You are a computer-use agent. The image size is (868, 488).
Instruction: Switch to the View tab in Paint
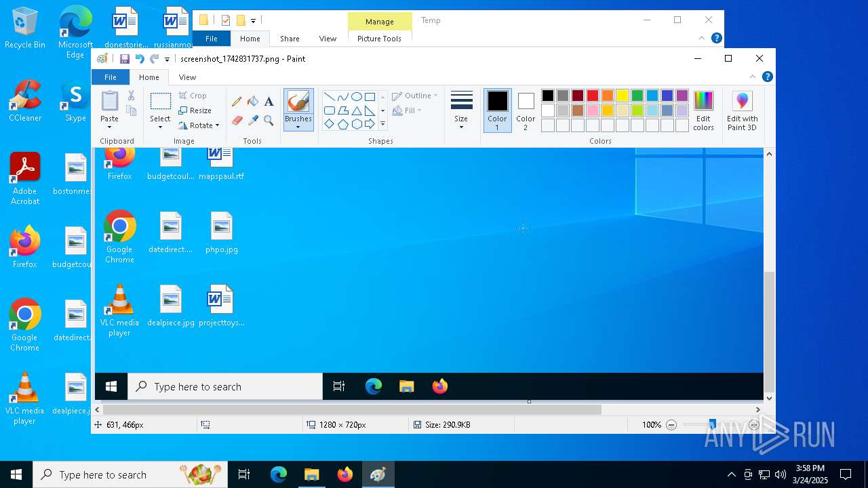click(187, 77)
